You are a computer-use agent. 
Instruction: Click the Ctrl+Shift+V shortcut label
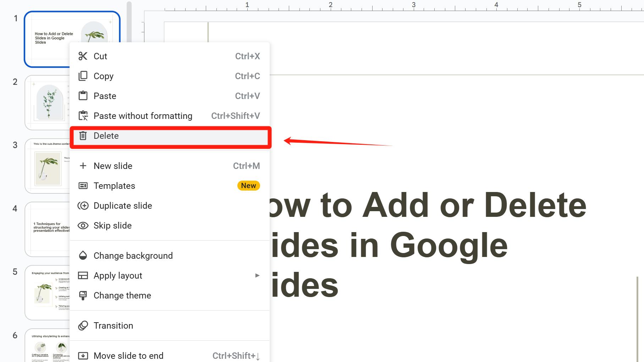[x=236, y=116]
